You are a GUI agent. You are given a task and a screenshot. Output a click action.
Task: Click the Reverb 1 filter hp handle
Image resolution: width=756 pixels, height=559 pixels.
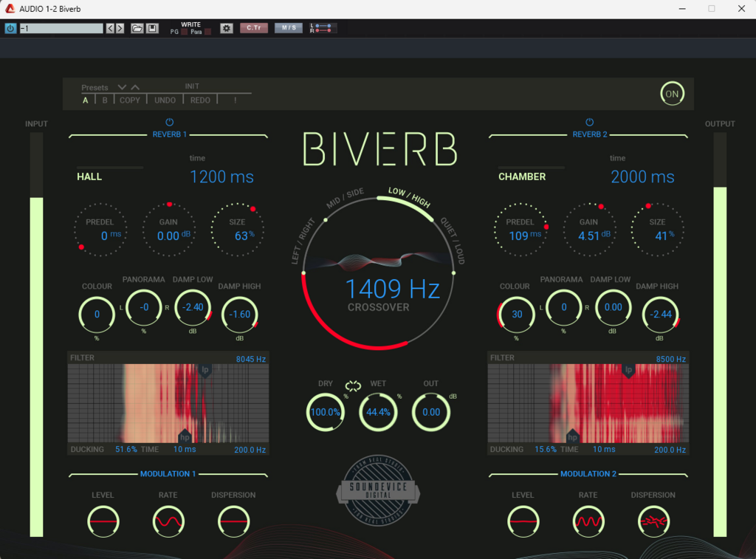(x=185, y=436)
